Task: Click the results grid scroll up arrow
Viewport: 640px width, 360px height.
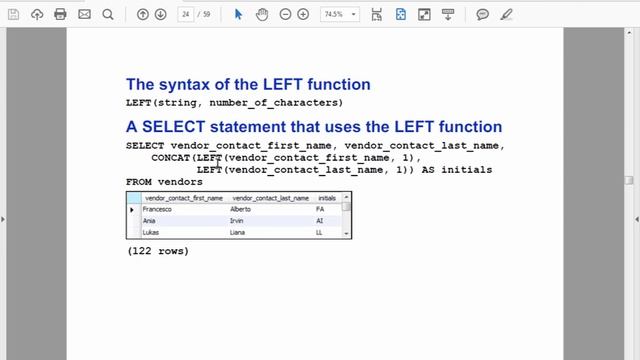Action: [346, 198]
